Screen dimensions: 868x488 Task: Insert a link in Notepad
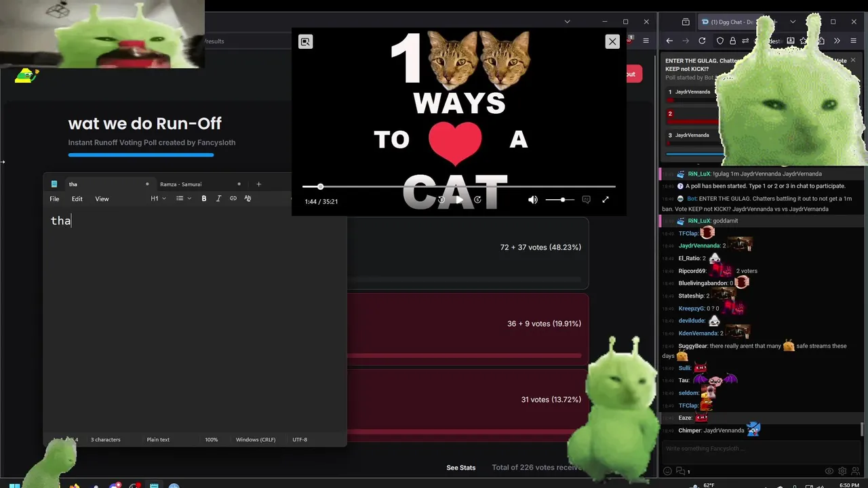(233, 199)
